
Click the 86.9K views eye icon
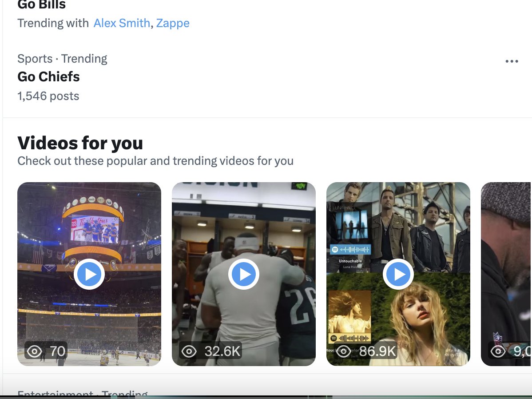pos(343,351)
